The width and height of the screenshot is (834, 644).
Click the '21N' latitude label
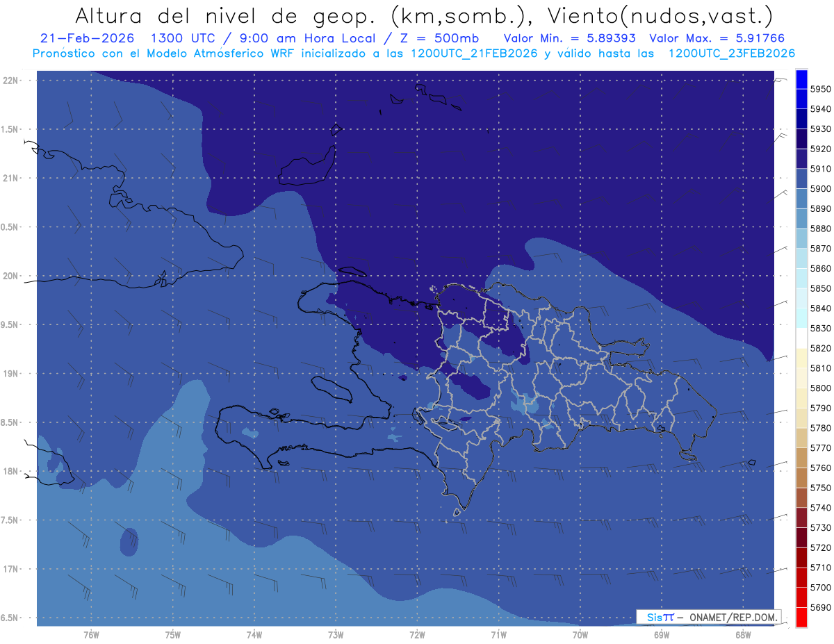pos(12,179)
